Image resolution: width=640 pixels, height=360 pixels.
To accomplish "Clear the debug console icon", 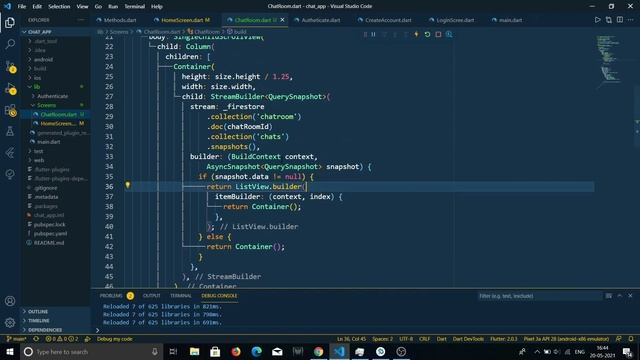I will 609,296.
